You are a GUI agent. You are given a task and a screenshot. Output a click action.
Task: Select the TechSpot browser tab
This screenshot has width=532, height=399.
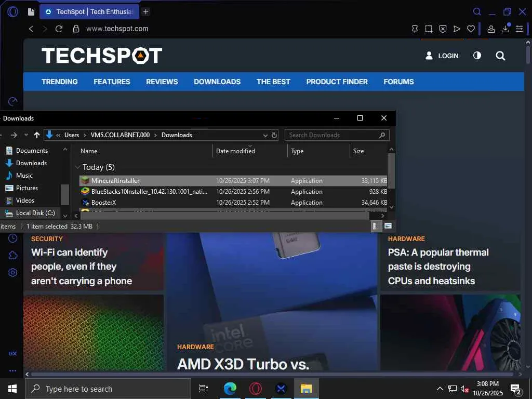[x=89, y=12]
